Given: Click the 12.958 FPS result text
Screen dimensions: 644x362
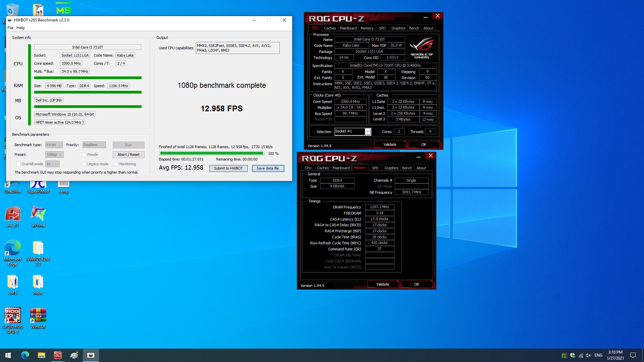Looking at the screenshot, I should click(221, 109).
